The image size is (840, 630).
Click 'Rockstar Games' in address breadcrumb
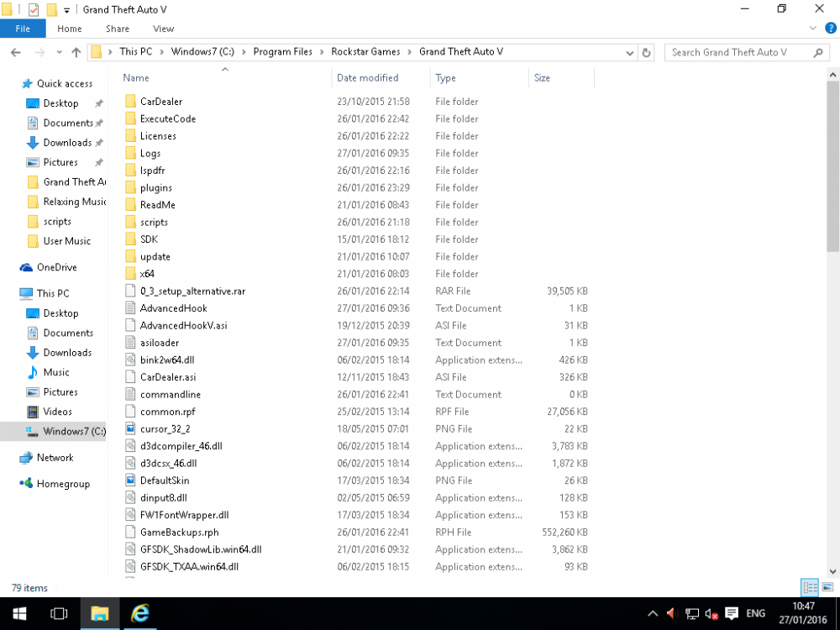point(365,52)
